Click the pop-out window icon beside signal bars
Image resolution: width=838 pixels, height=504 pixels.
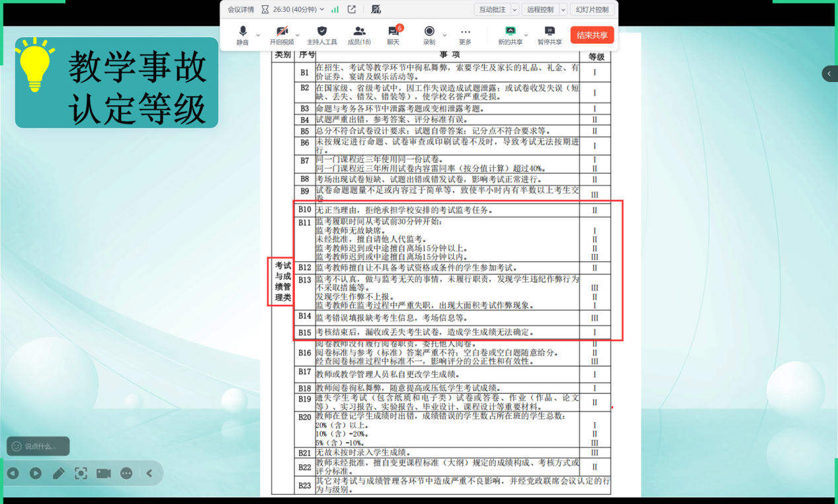352,9
